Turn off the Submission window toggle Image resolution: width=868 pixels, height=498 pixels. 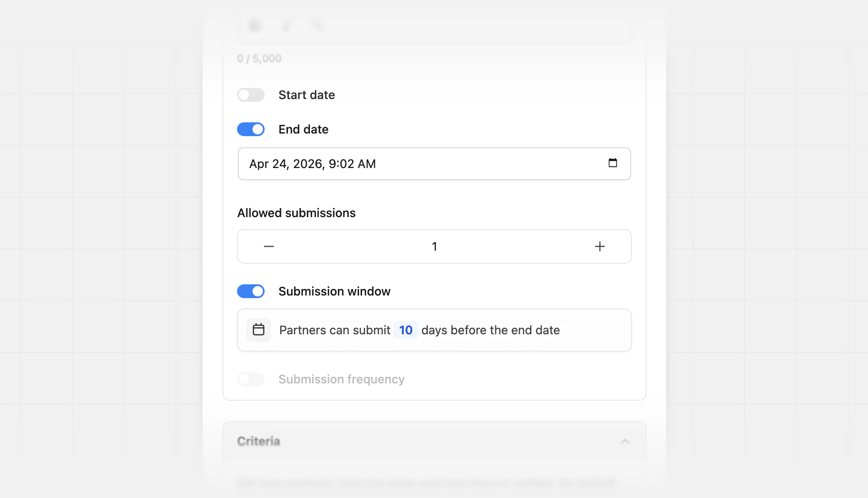pos(250,291)
